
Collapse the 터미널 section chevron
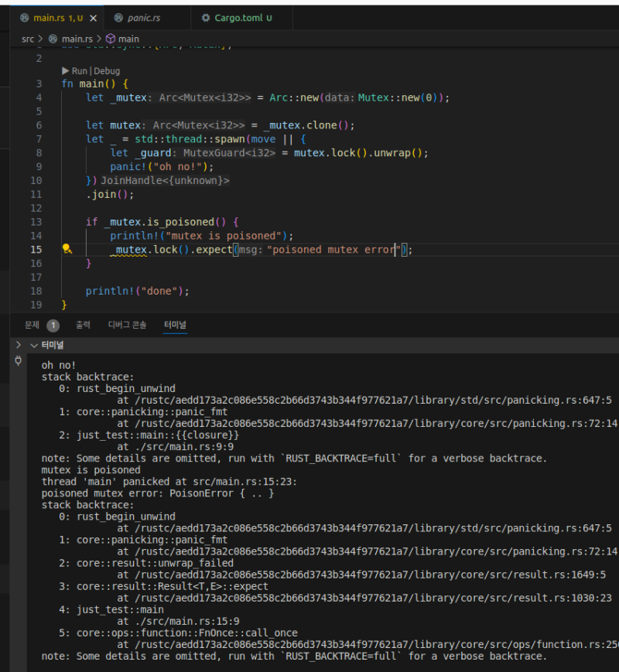pos(33,345)
